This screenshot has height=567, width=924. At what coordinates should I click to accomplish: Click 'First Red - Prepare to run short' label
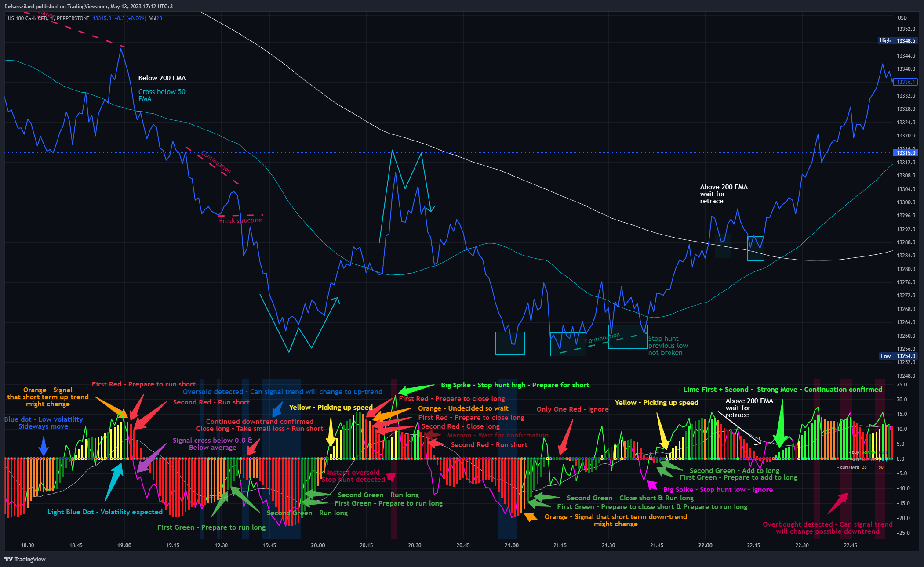click(x=144, y=384)
